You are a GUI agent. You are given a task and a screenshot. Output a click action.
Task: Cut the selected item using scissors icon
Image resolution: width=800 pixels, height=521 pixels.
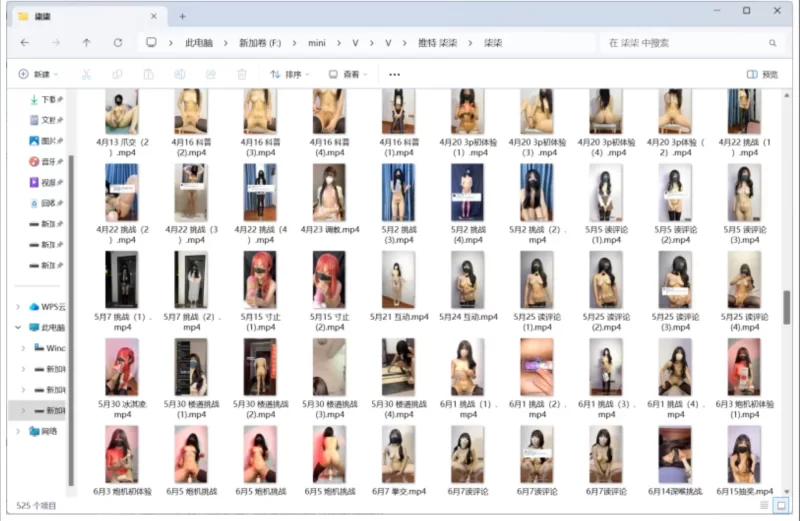[x=86, y=75]
